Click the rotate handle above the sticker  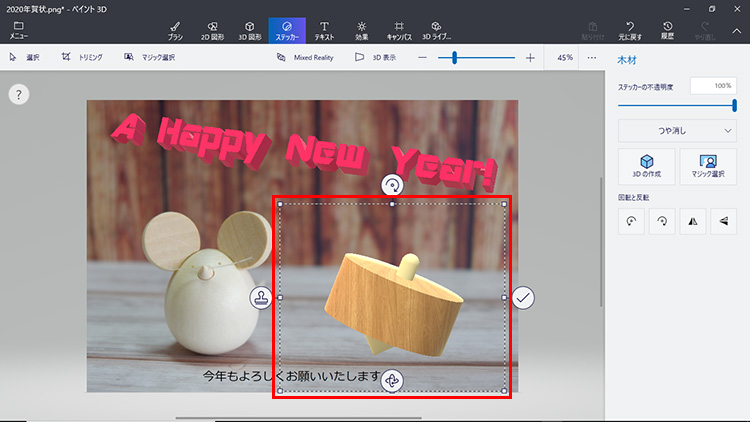pos(392,185)
